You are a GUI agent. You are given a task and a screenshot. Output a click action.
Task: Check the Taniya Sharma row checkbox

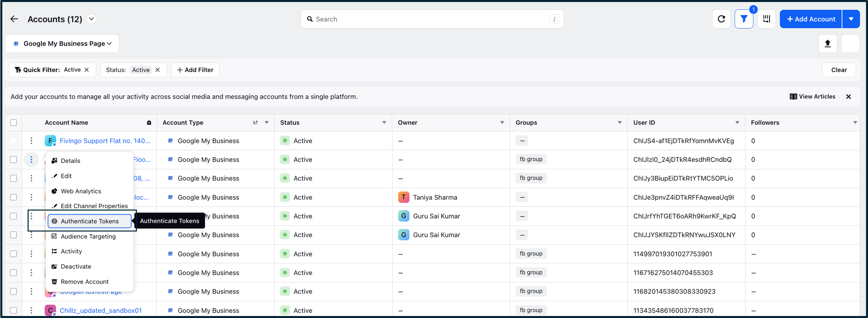14,197
